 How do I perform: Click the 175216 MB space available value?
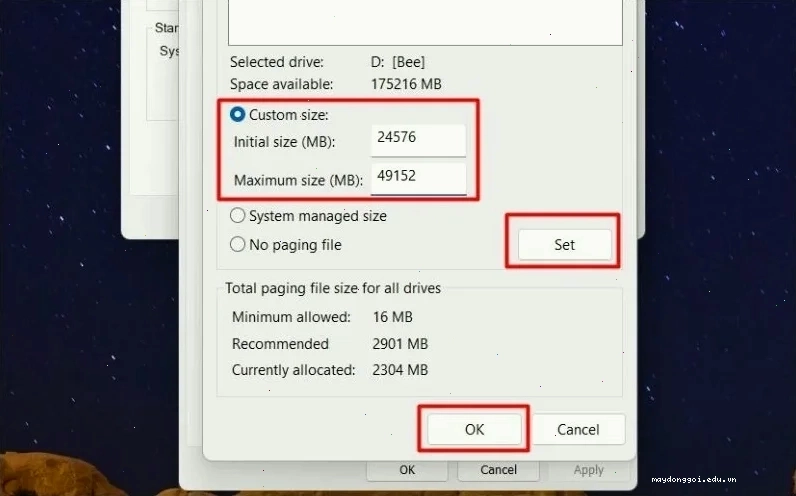pyautogui.click(x=406, y=84)
